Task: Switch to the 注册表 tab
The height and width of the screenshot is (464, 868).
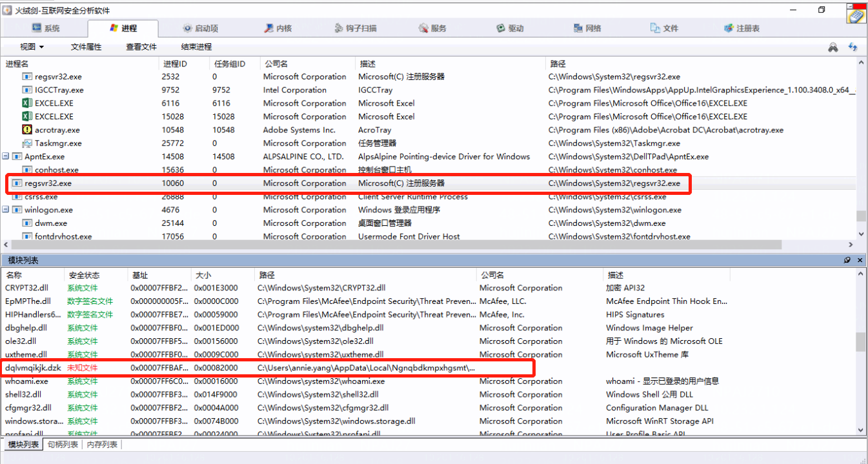Action: (x=742, y=28)
